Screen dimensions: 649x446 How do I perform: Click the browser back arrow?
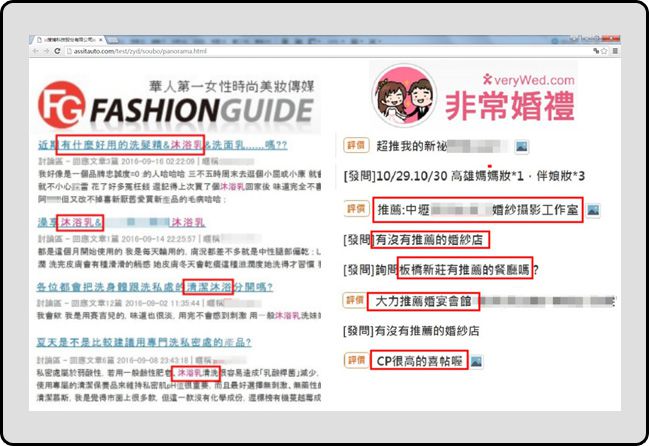tap(36, 51)
